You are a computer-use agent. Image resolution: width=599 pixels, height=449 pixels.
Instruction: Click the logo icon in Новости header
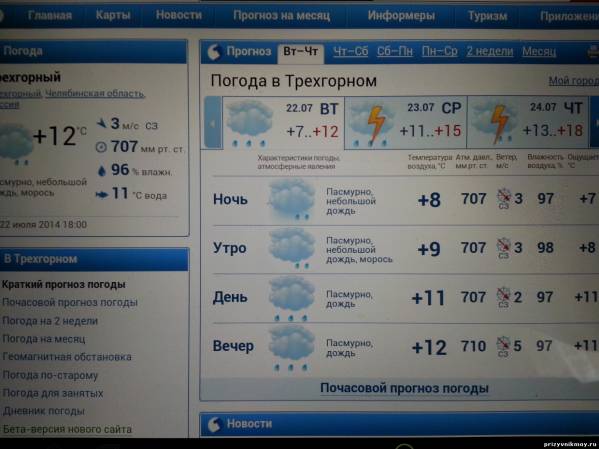pos(215,424)
